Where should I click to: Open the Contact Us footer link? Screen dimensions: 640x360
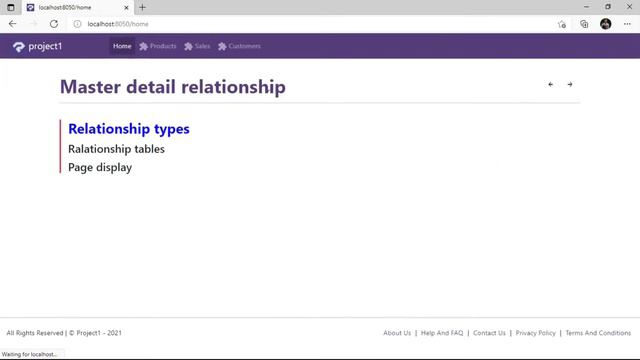point(489,333)
